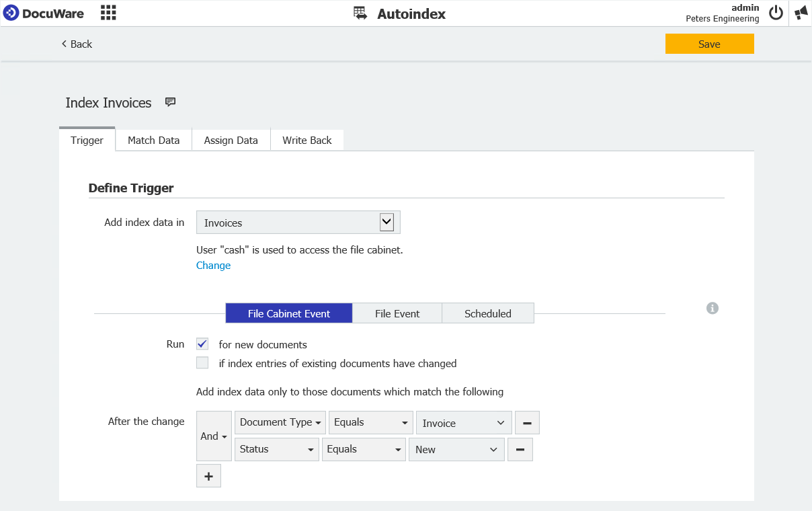This screenshot has height=511, width=812.
Task: Click the Change link for file cabinet user
Action: pos(213,265)
